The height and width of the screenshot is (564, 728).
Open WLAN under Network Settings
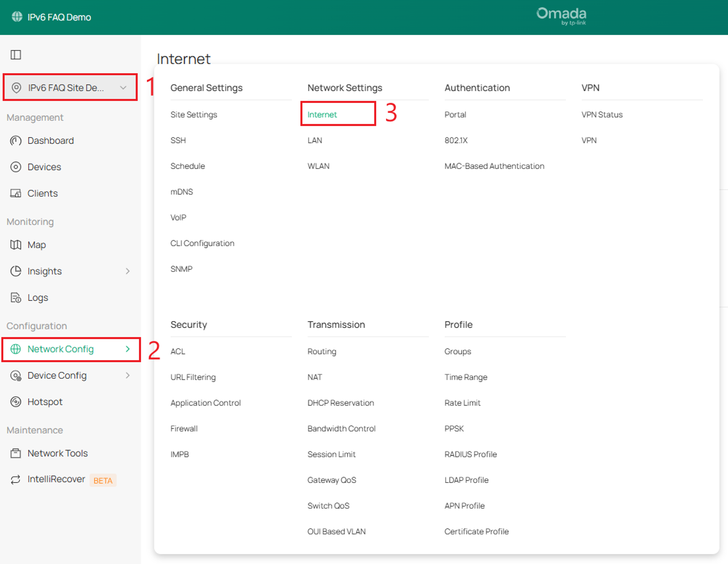(318, 166)
